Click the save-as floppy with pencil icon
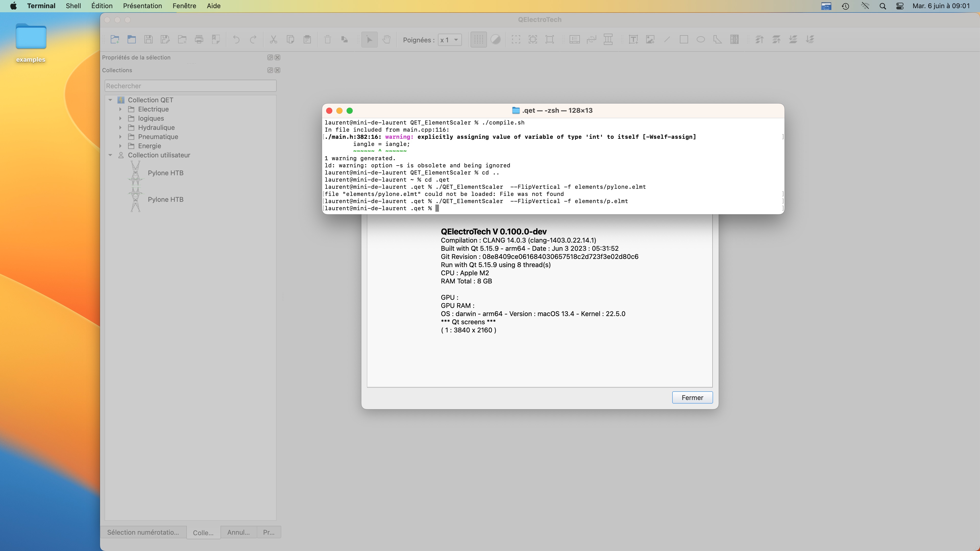The width and height of the screenshot is (980, 551). 165,39
